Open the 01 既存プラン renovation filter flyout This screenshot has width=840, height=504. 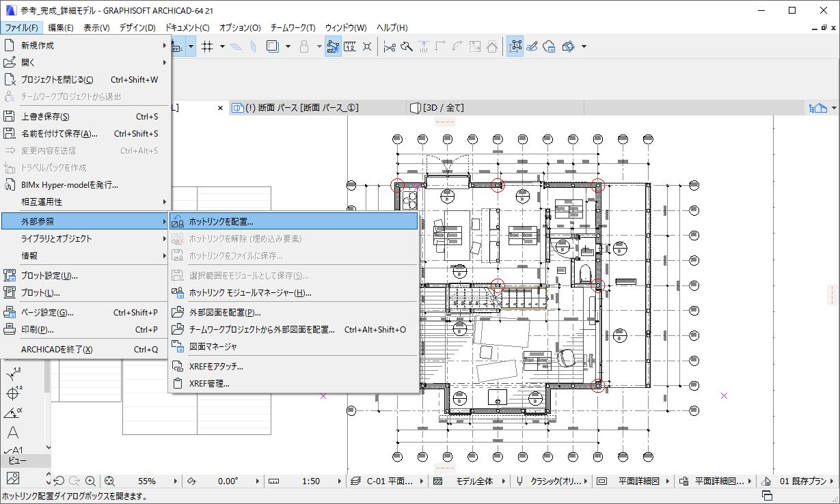[x=831, y=481]
